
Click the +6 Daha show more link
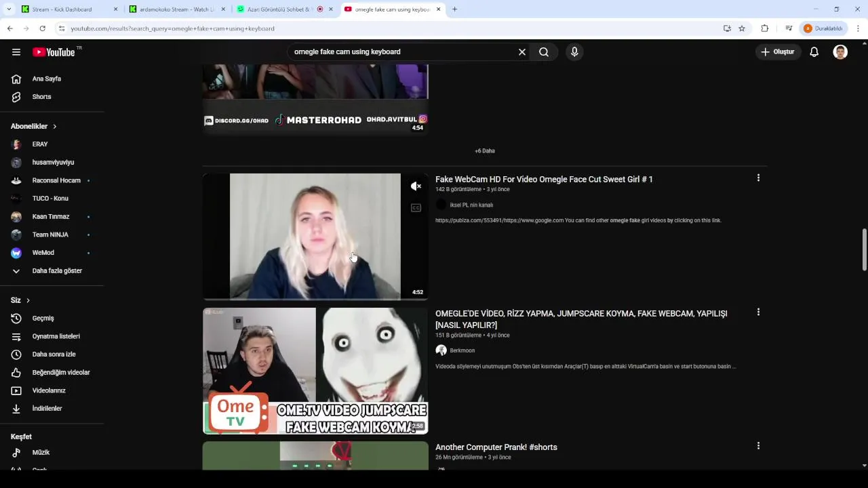point(485,151)
